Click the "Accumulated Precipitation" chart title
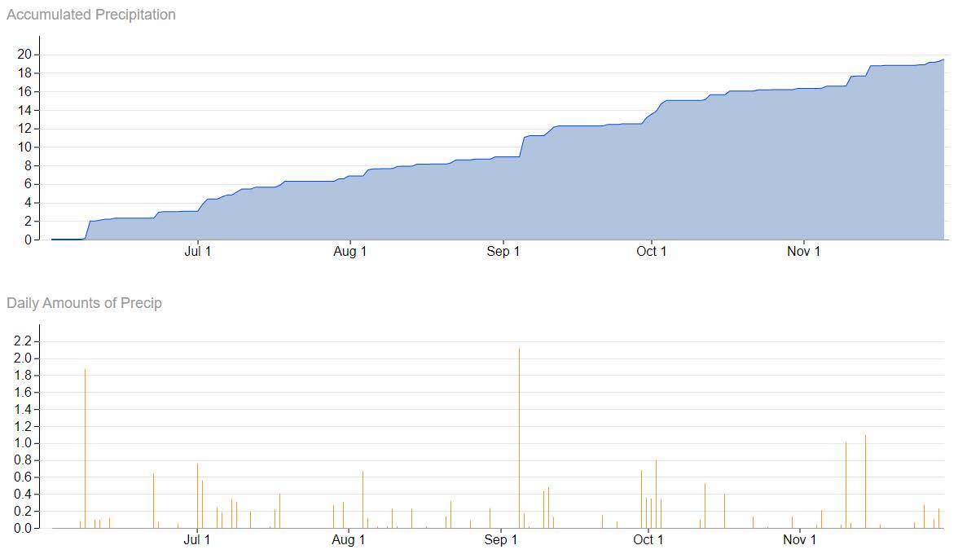980x554 pixels. [90, 15]
